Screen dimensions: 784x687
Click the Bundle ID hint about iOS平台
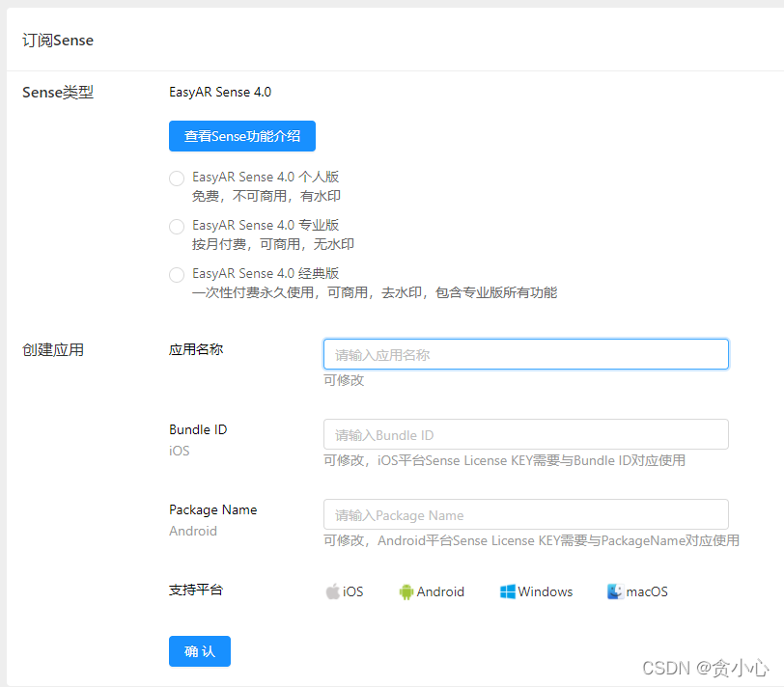coord(505,460)
